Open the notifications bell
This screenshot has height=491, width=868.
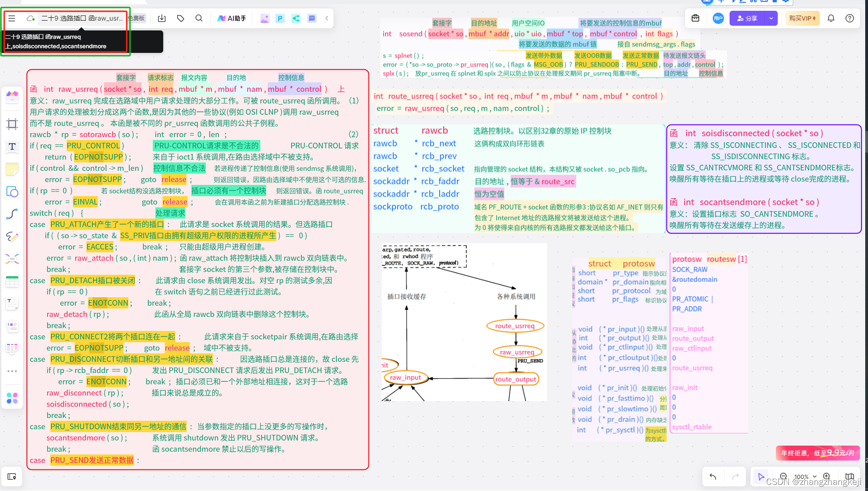[831, 18]
